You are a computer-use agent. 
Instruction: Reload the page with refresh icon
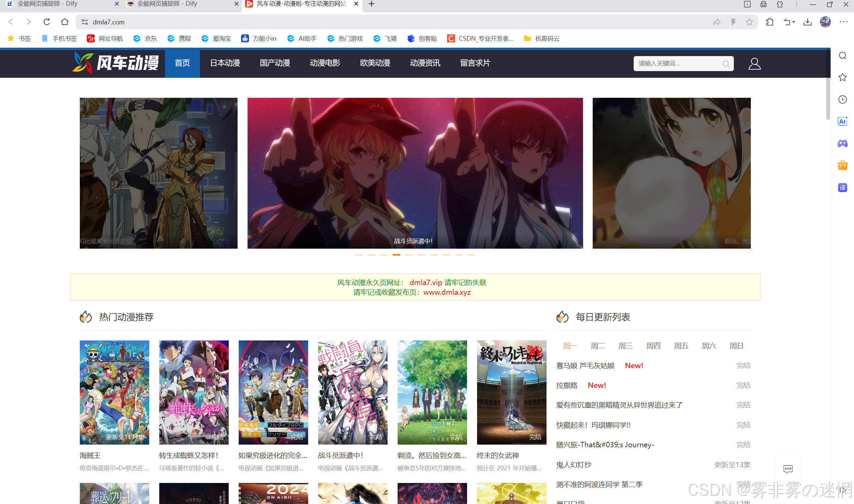pyautogui.click(x=47, y=22)
